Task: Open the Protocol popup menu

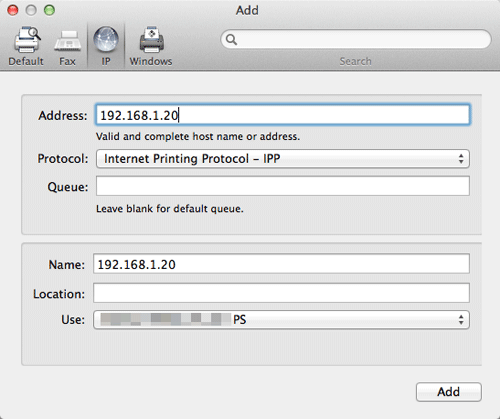Action: point(283,159)
